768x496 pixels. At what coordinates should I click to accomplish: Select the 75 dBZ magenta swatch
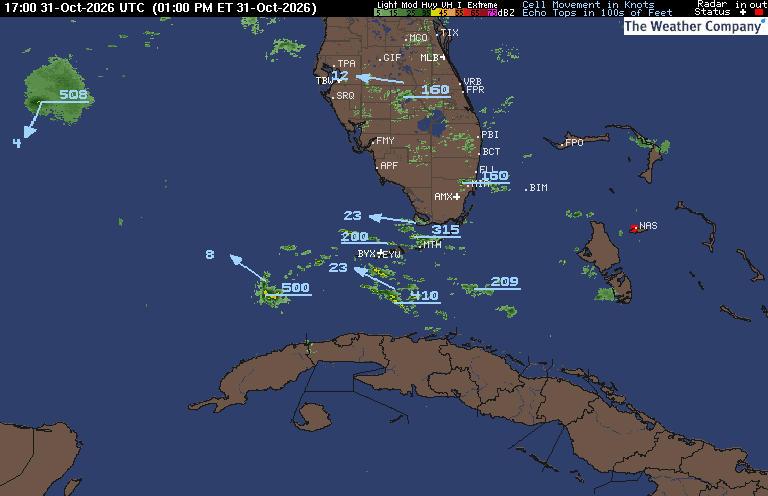[x=492, y=13]
